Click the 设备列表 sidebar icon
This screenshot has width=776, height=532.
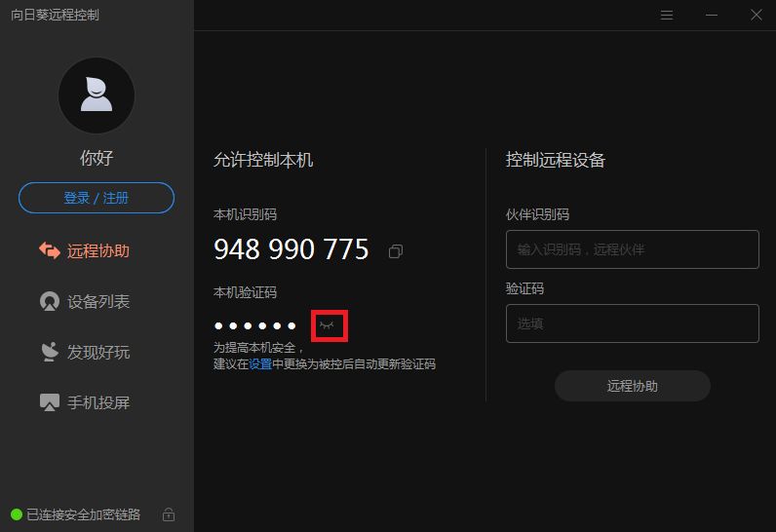[x=50, y=302]
